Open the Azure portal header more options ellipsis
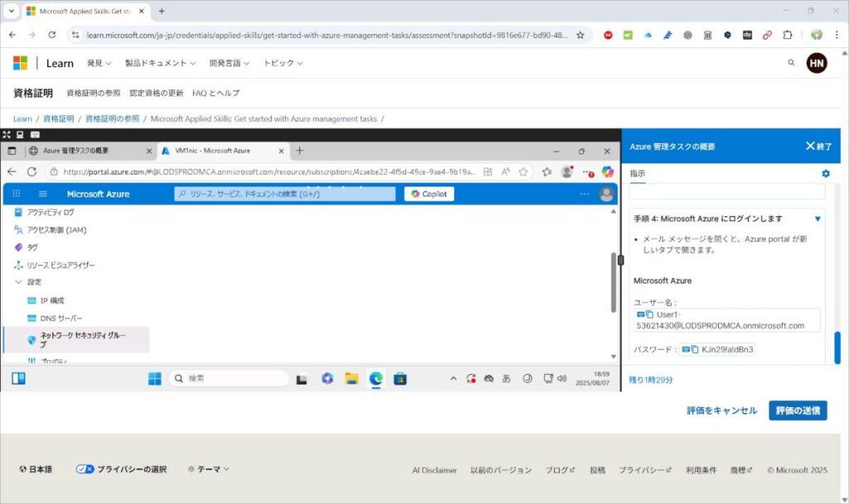 click(x=585, y=194)
